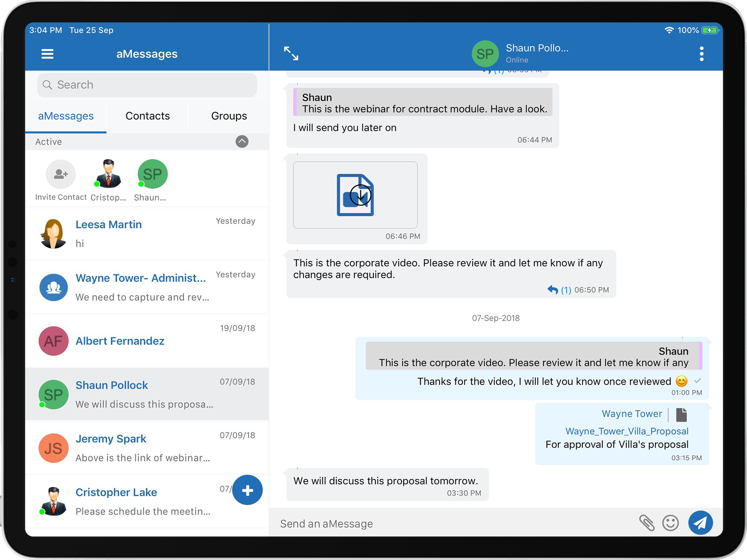Click the 07-Sep-2018 date separator
This screenshot has width=747, height=560.
click(x=495, y=318)
